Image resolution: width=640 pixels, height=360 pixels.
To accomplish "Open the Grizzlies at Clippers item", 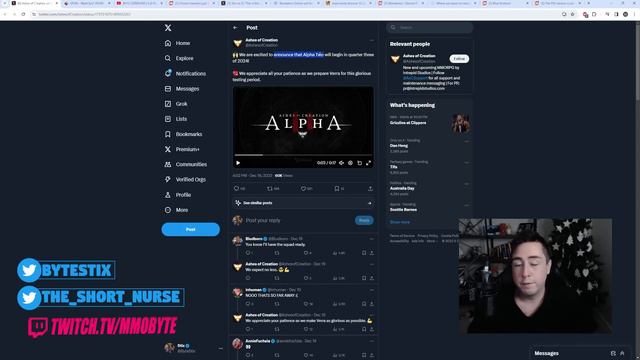I will click(430, 123).
